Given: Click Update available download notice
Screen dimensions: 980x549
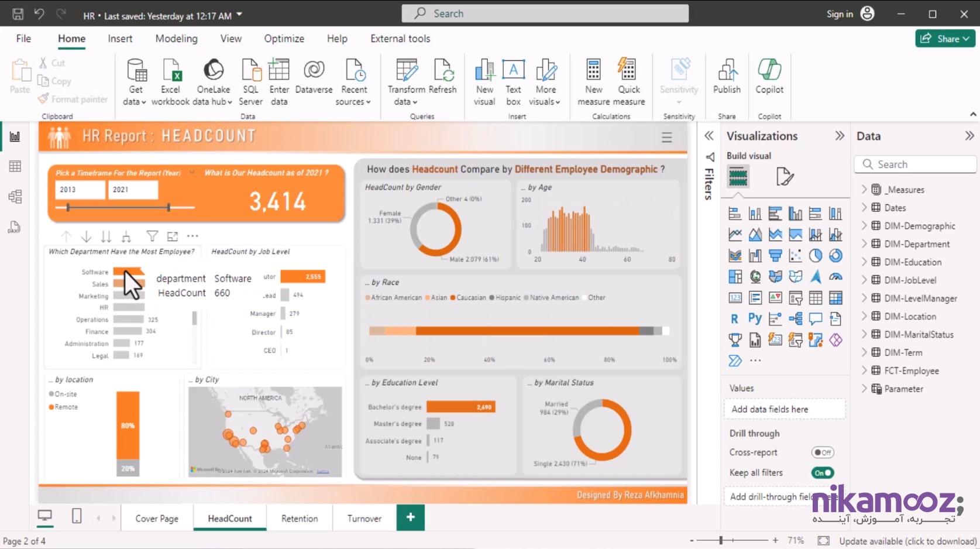Looking at the screenshot, I should 907,541.
